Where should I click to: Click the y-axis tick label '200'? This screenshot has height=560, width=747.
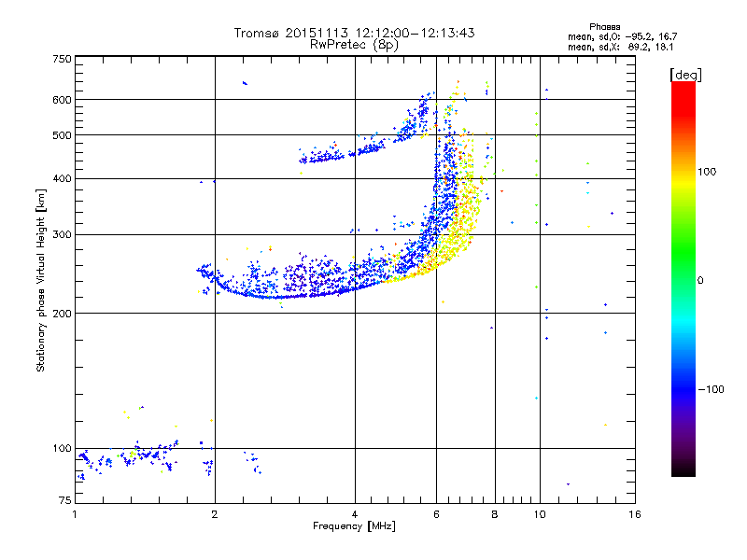click(x=62, y=314)
